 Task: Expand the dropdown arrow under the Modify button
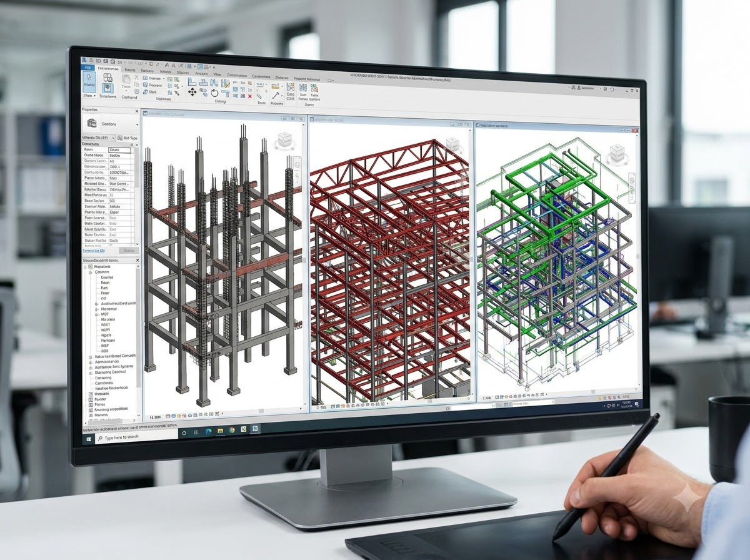[x=95, y=96]
